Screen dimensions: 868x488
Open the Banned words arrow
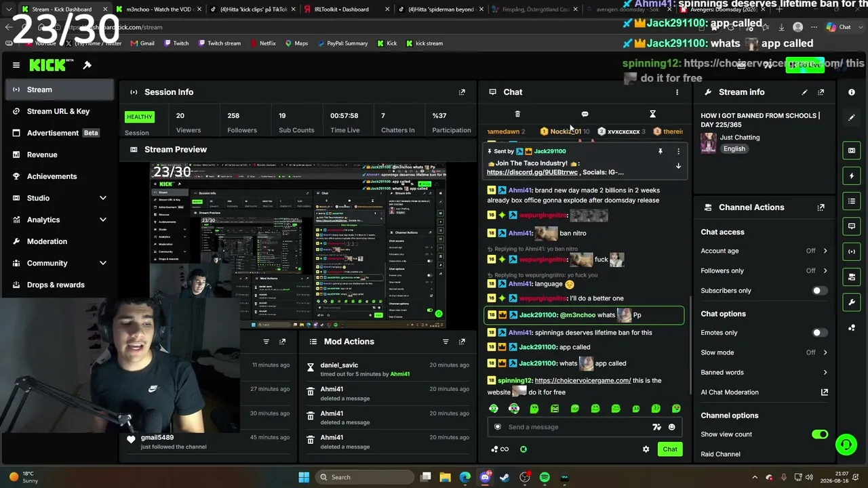(825, 372)
